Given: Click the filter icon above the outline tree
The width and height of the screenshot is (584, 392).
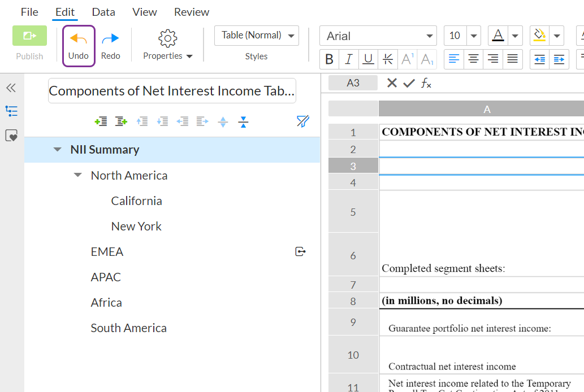Looking at the screenshot, I should [303, 121].
